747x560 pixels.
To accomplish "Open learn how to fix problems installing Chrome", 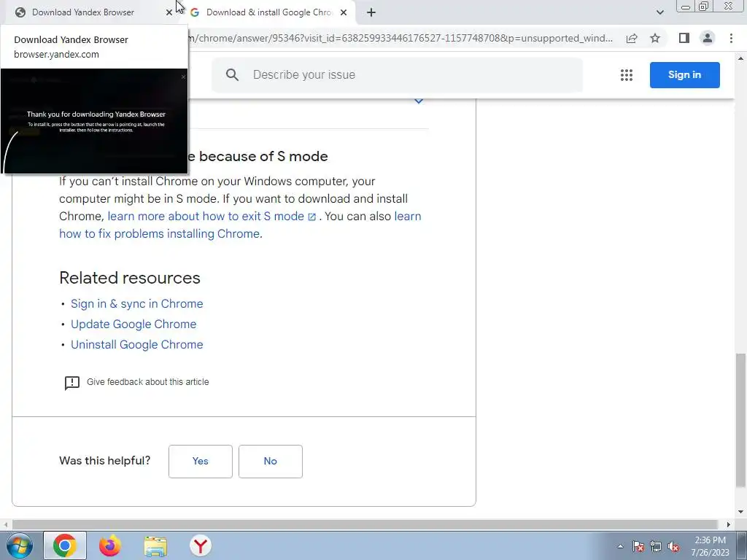I will [x=241, y=225].
